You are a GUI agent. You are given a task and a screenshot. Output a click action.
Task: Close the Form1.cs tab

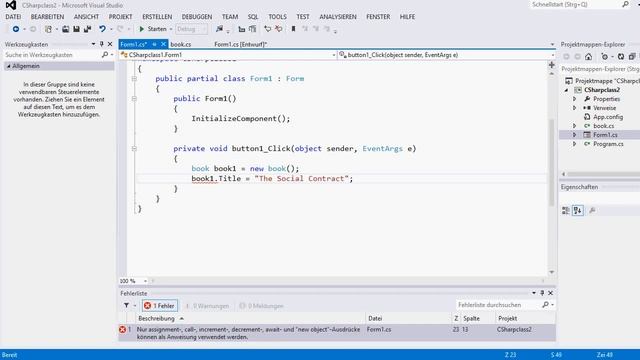(x=163, y=44)
